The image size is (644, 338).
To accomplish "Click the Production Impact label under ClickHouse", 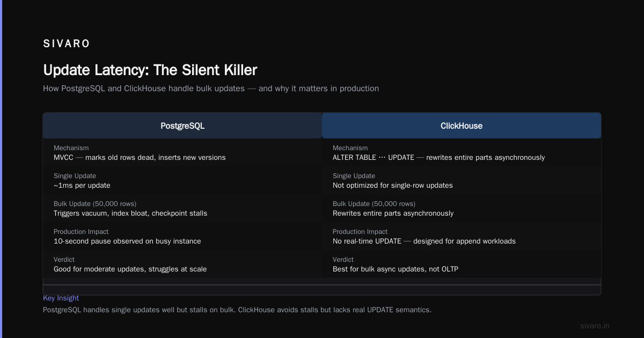I will [x=360, y=232].
